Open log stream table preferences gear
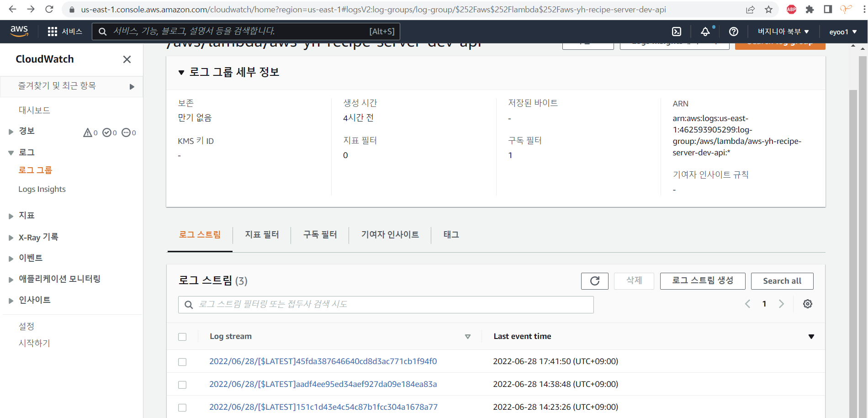This screenshot has width=868, height=418. (x=808, y=304)
